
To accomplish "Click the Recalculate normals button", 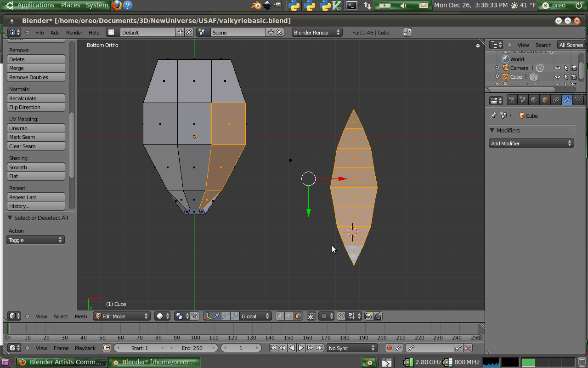I will point(36,98).
